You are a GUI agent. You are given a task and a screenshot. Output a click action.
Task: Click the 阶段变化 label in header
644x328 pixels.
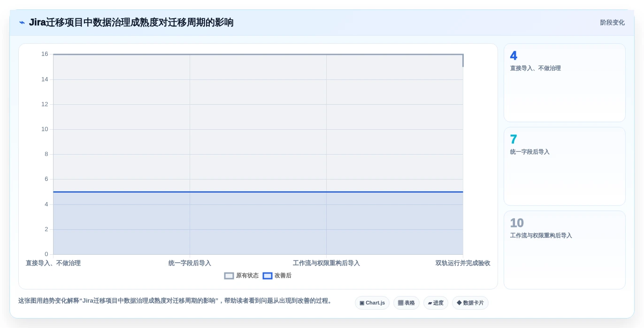pyautogui.click(x=612, y=23)
